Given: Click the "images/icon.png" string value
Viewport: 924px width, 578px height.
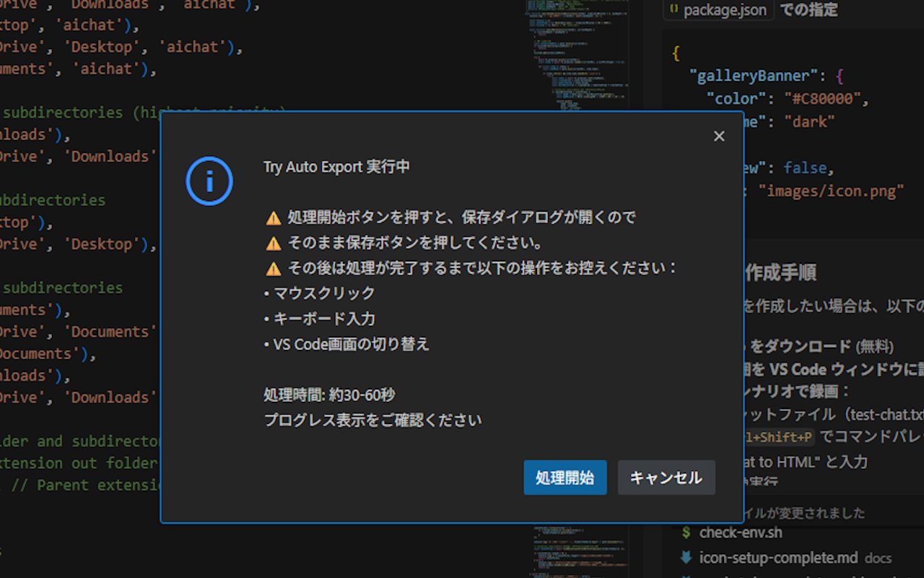Looking at the screenshot, I should [832, 191].
